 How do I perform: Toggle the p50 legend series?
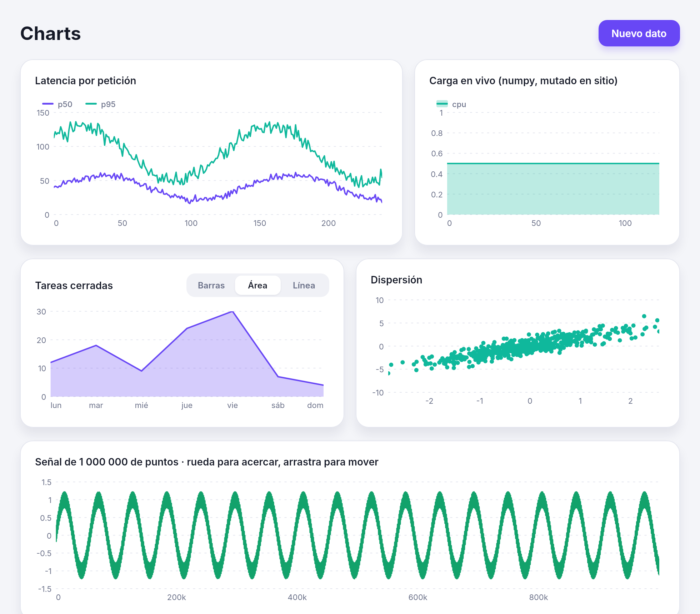coord(57,104)
